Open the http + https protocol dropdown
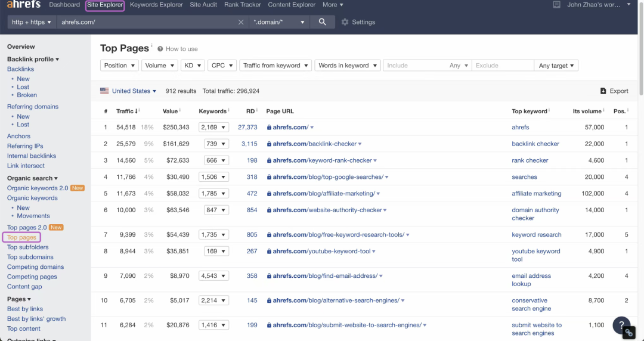 tap(32, 22)
